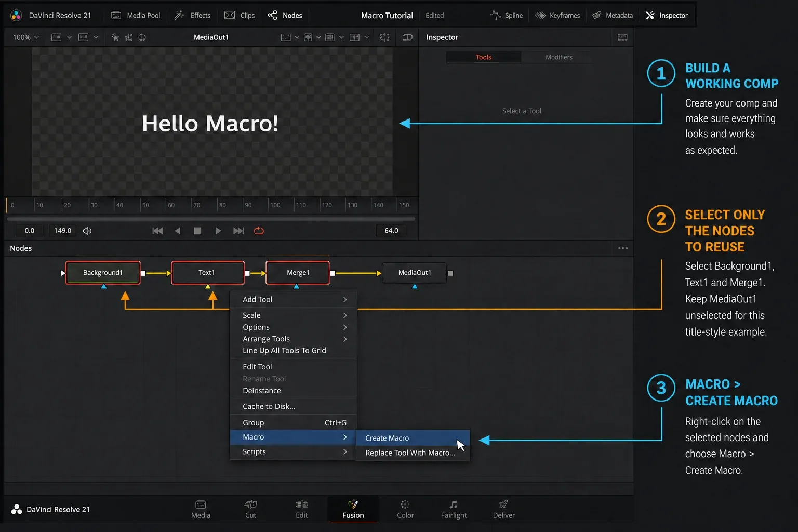
Task: Click the second viewer layout icon
Action: (83, 37)
